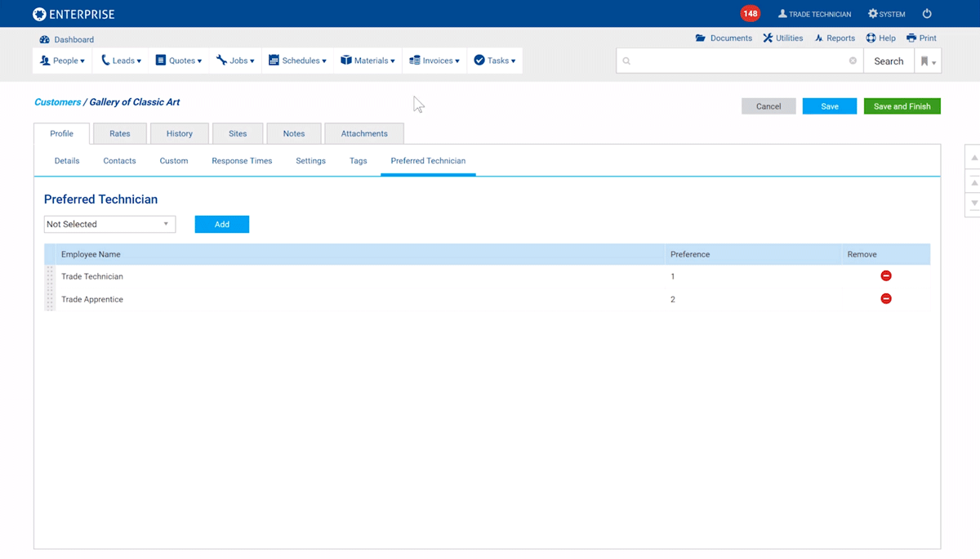Open Help link

(x=881, y=38)
